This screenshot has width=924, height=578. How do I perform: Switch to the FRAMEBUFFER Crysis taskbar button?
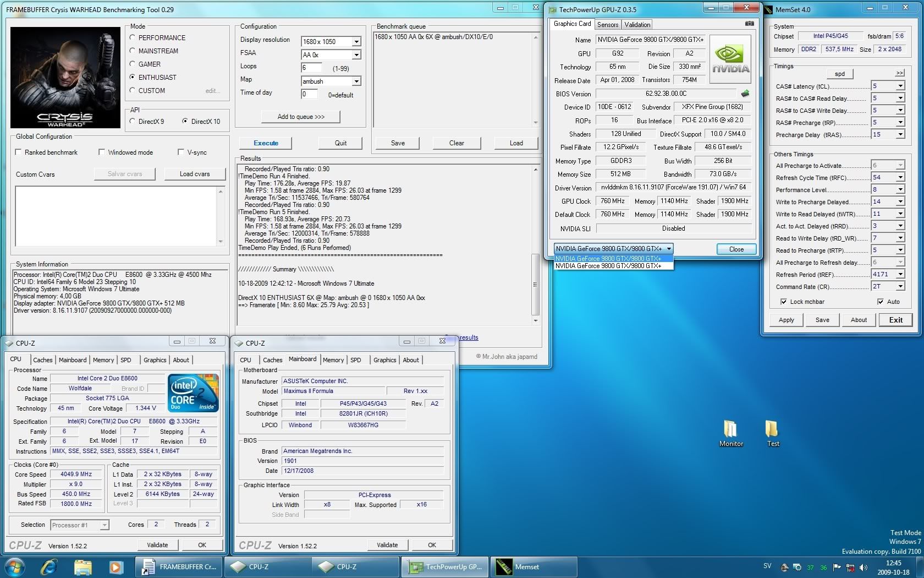click(x=180, y=566)
